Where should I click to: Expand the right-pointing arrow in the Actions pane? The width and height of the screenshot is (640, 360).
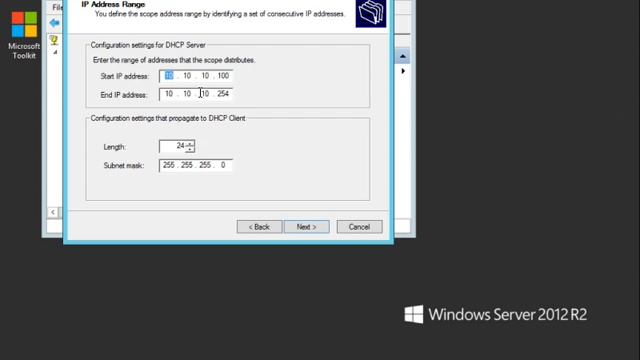click(x=403, y=71)
